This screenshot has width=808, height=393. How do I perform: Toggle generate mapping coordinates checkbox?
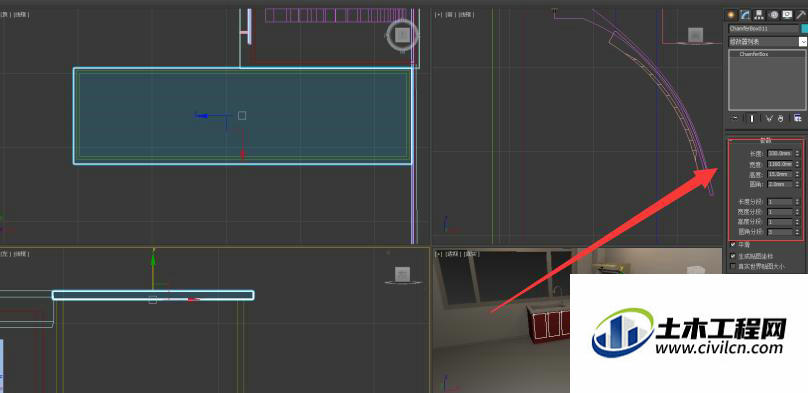733,256
